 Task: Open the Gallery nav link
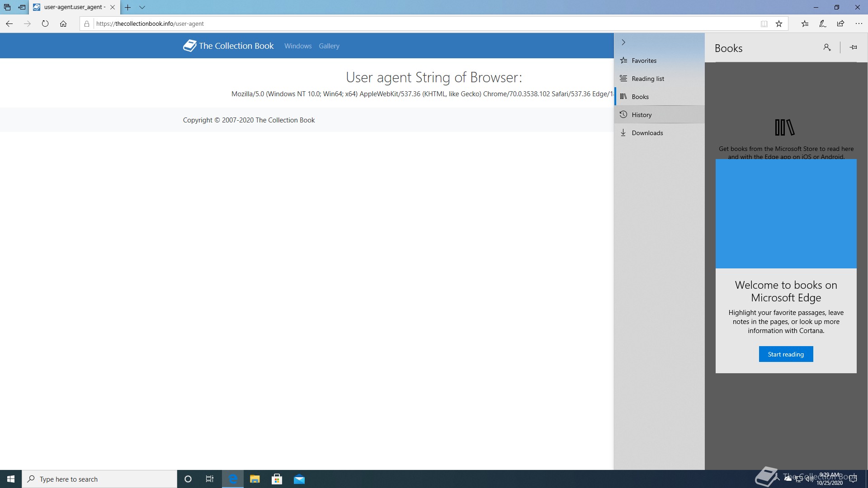tap(329, 46)
